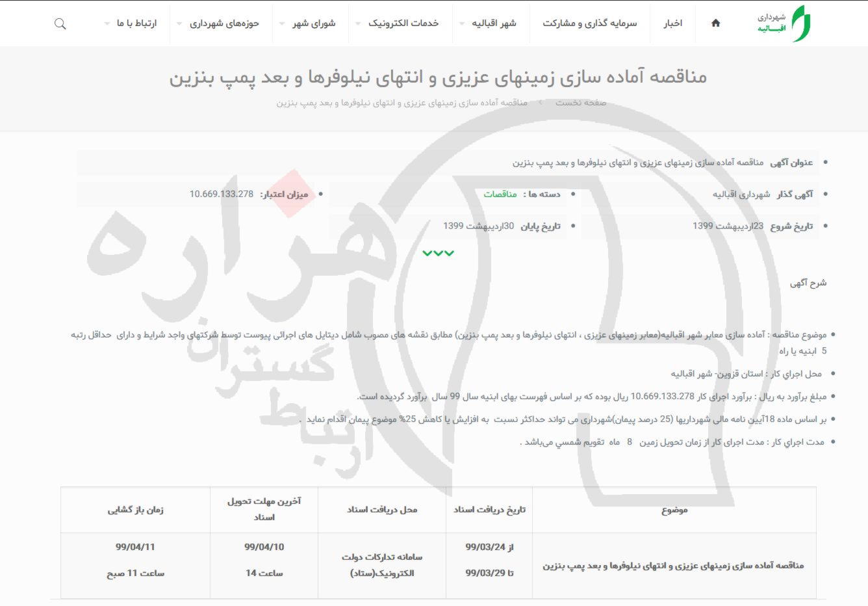
Task: Select the 99/04/10 deadline cell
Action: click(264, 547)
